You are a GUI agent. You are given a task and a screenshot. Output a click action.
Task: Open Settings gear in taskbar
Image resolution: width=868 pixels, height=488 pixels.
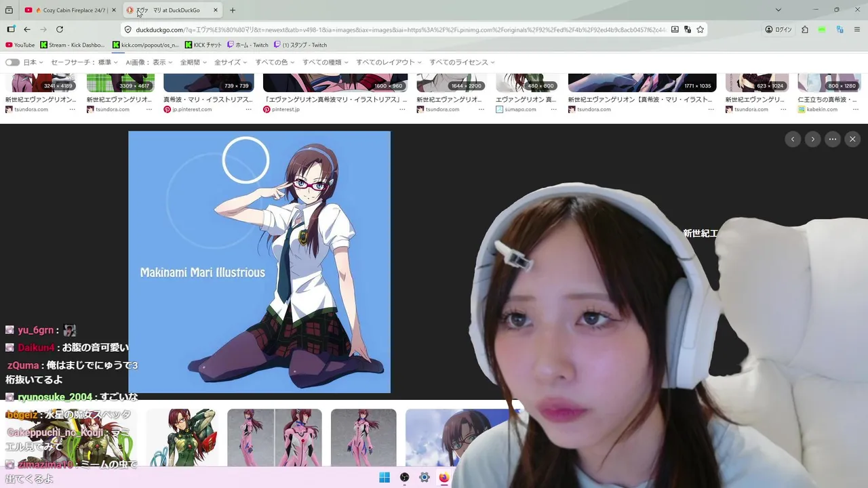(x=424, y=477)
